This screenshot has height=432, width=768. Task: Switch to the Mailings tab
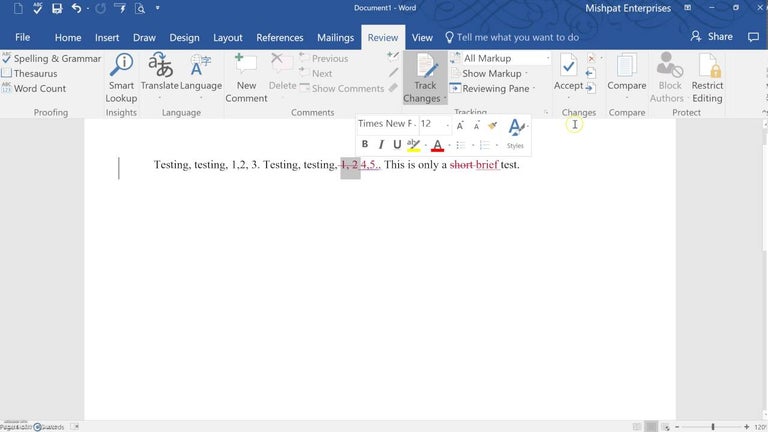click(x=336, y=38)
